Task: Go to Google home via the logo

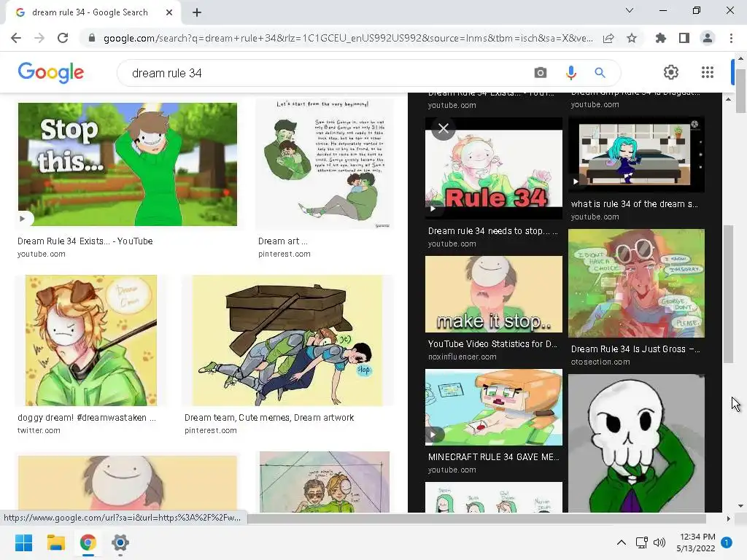Action: coord(51,72)
